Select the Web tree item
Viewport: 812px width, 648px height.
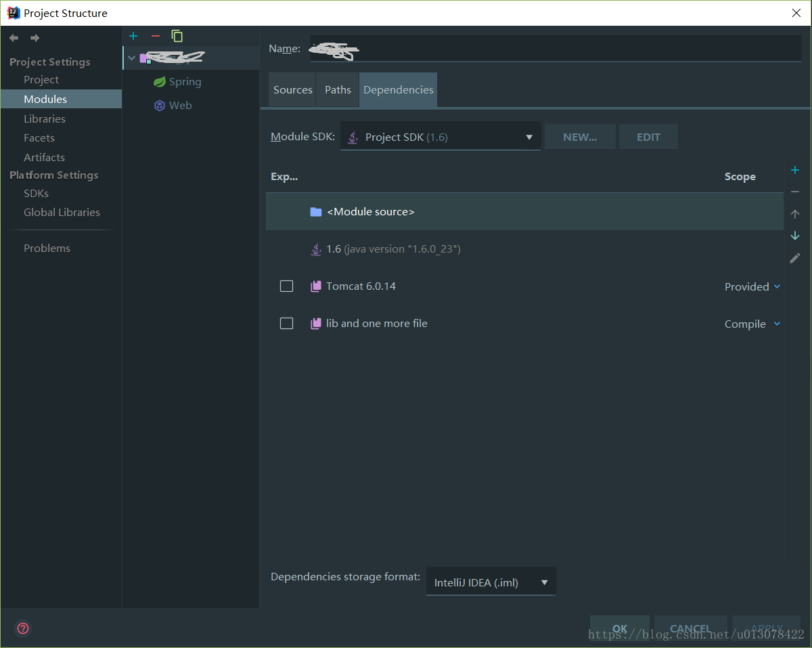pos(180,106)
